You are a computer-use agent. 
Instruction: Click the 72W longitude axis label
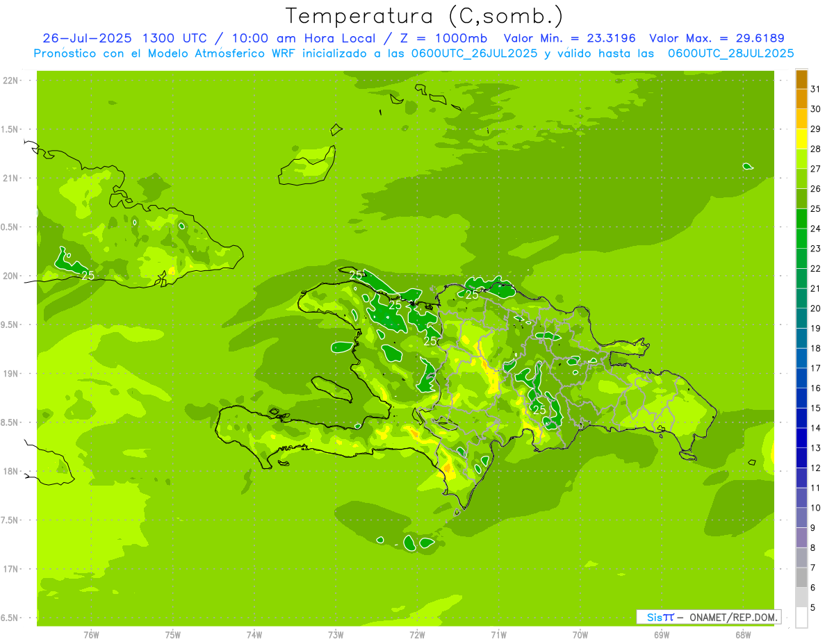(x=417, y=635)
